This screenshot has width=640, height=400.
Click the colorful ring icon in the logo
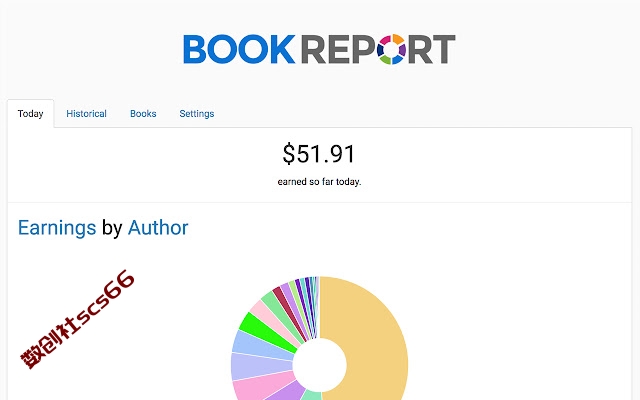pos(391,49)
